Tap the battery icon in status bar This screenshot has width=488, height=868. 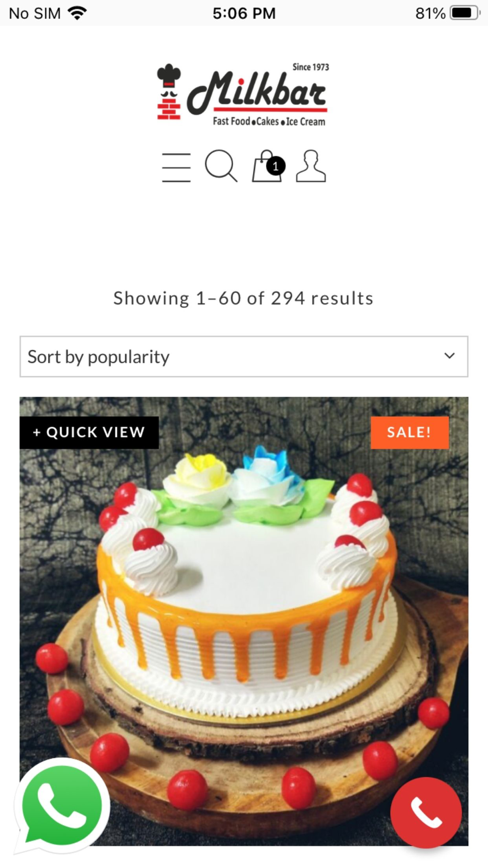point(465,13)
